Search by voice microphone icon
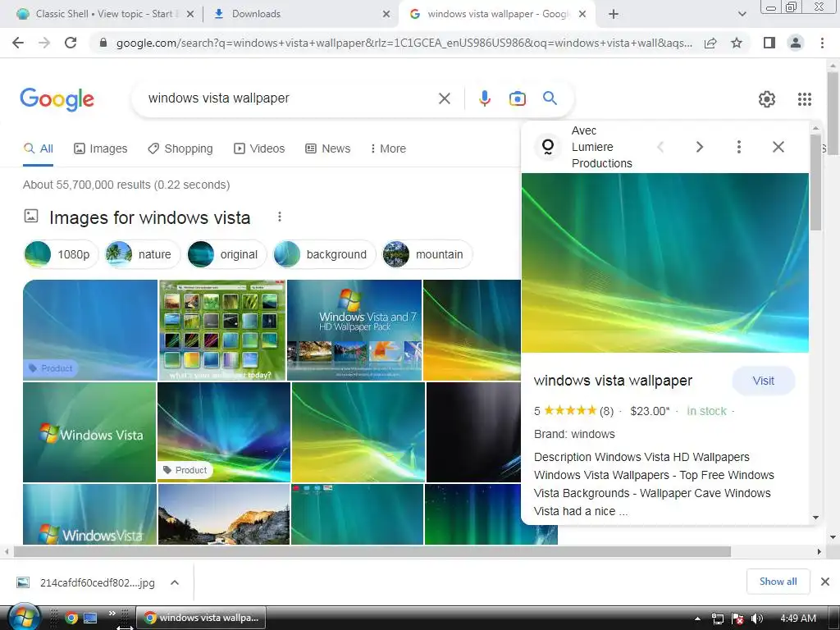Viewport: 840px width, 630px height. (484, 98)
